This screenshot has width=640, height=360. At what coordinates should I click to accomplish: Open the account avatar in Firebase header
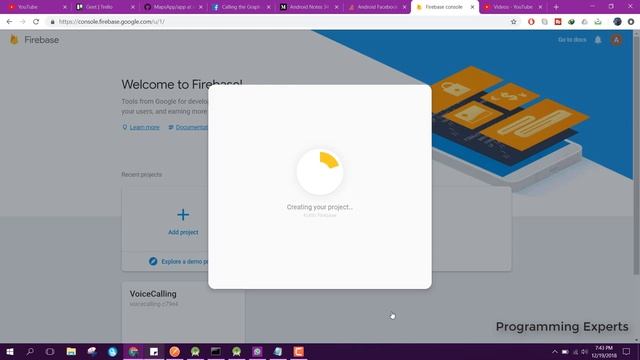(x=616, y=40)
